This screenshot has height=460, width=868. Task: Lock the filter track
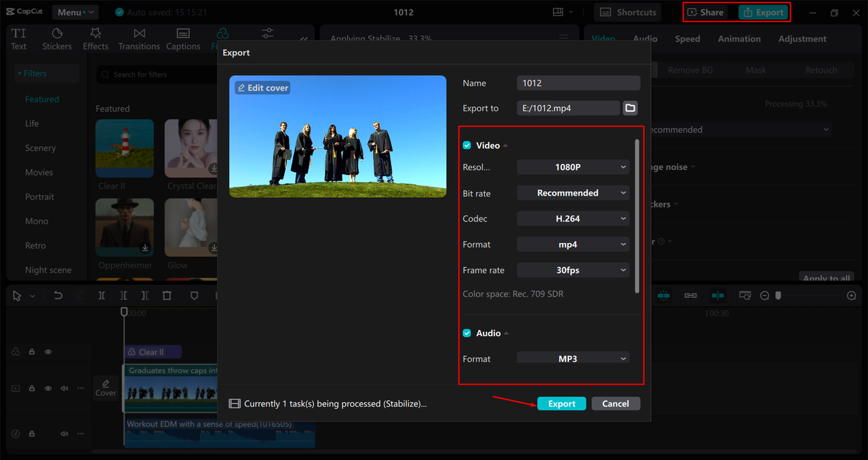tap(32, 352)
